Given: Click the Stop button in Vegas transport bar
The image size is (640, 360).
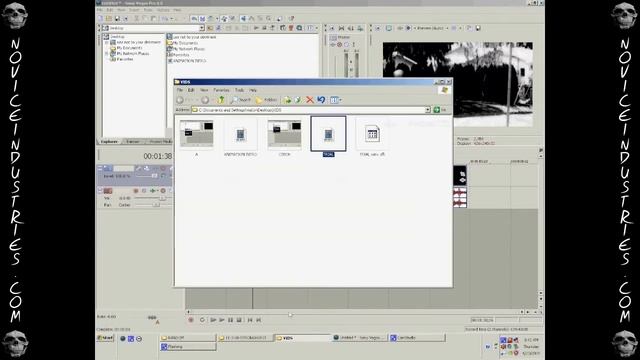Looking at the screenshot, I should click(239, 320).
